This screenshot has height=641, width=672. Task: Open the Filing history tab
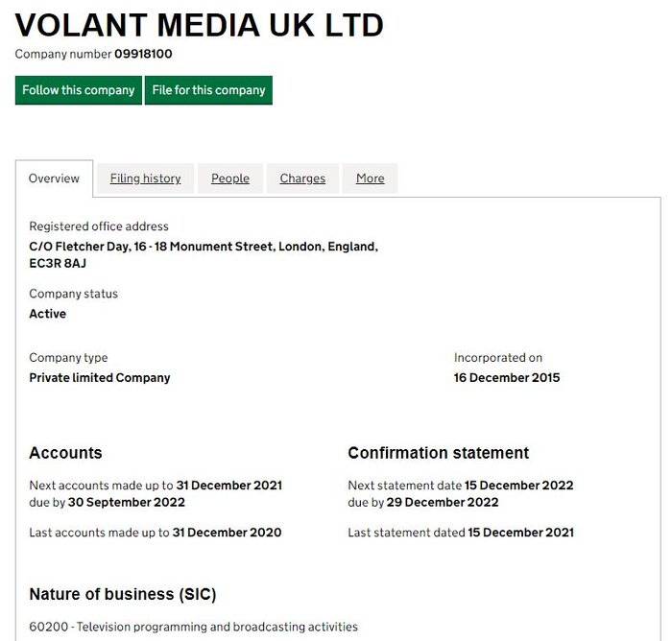click(x=145, y=178)
